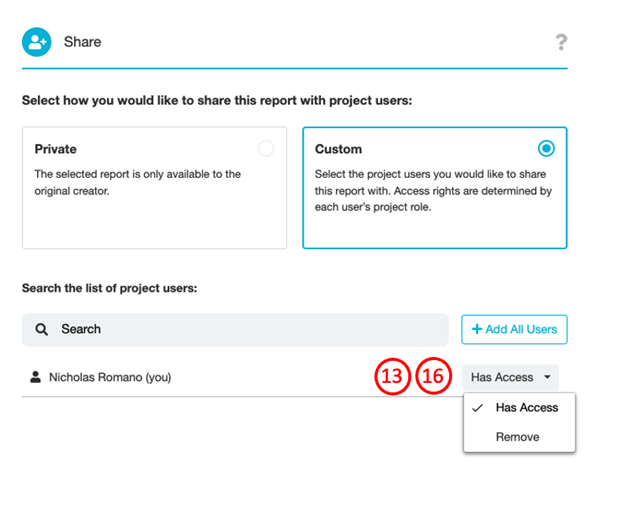Image resolution: width=622 pixels, height=507 pixels.
Task: Click into the project users Search field
Action: (240, 329)
